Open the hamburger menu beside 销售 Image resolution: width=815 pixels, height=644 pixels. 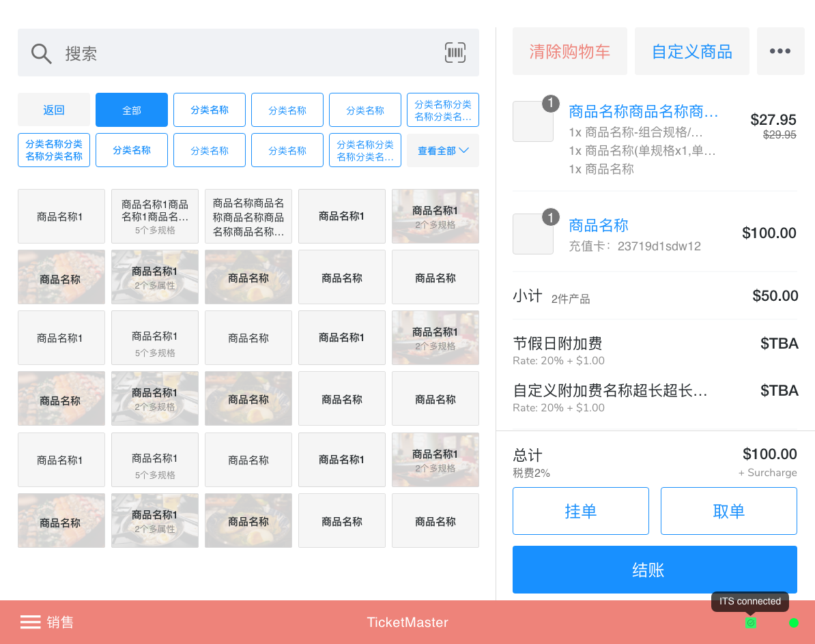click(30, 621)
